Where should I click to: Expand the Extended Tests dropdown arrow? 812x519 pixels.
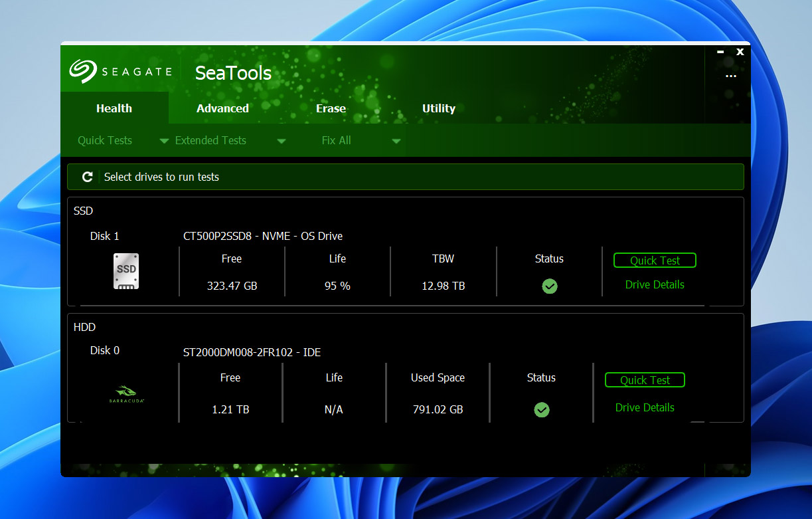click(x=281, y=141)
